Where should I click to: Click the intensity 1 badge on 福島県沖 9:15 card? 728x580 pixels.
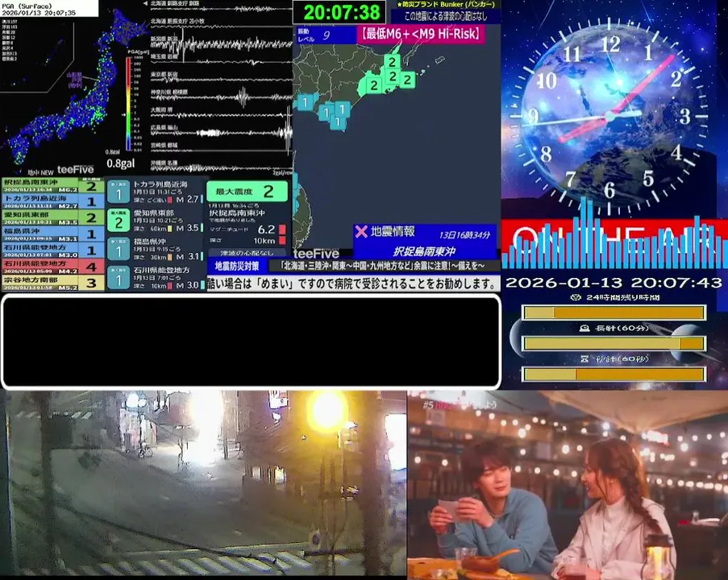point(119,249)
